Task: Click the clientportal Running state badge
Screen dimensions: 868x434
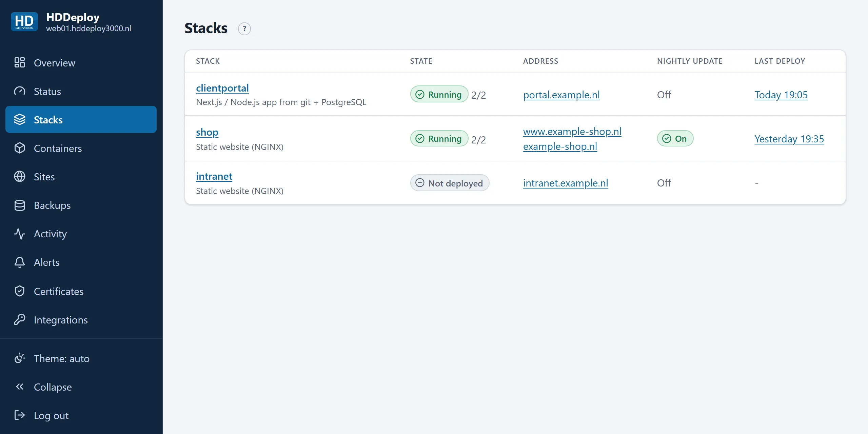Action: (439, 94)
